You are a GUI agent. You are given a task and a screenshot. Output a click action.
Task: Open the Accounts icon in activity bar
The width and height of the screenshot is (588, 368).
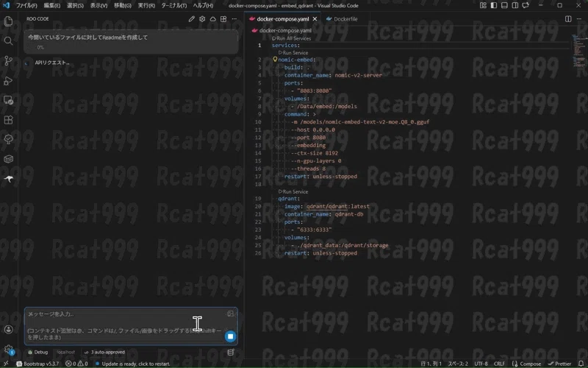pyautogui.click(x=8, y=329)
